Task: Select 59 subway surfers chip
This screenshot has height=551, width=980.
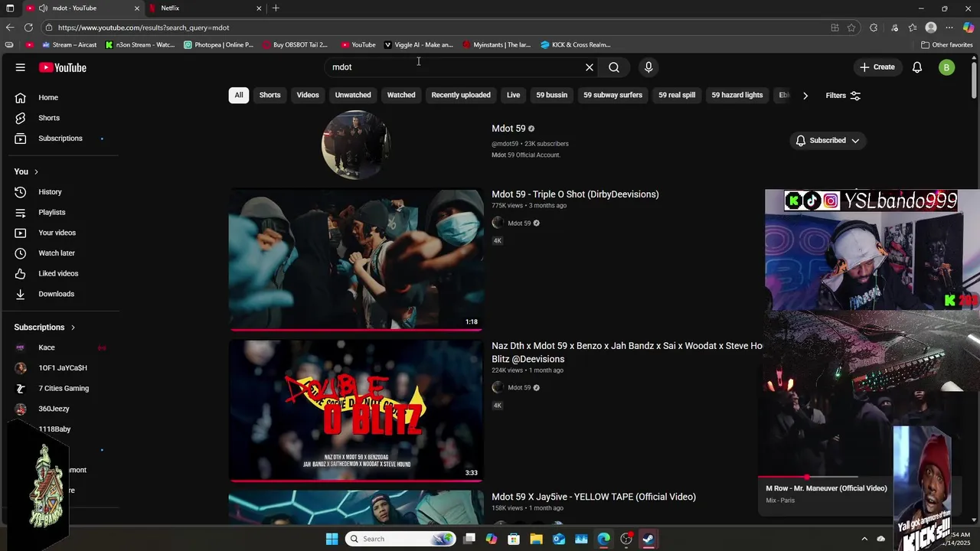Action: (613, 95)
